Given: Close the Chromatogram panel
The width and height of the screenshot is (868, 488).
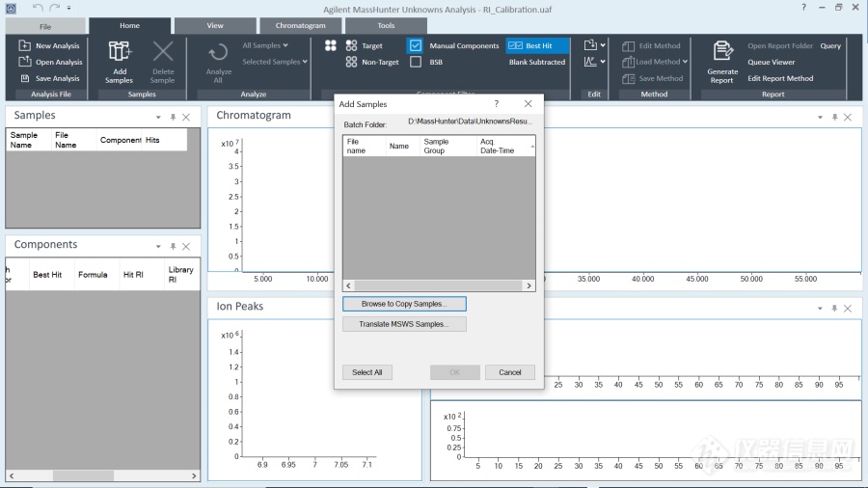Looking at the screenshot, I should pyautogui.click(x=848, y=118).
